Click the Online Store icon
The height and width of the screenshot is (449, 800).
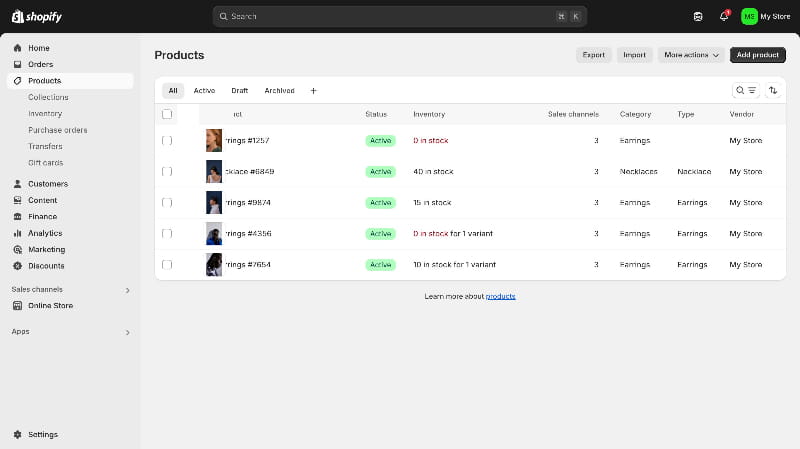coord(17,306)
